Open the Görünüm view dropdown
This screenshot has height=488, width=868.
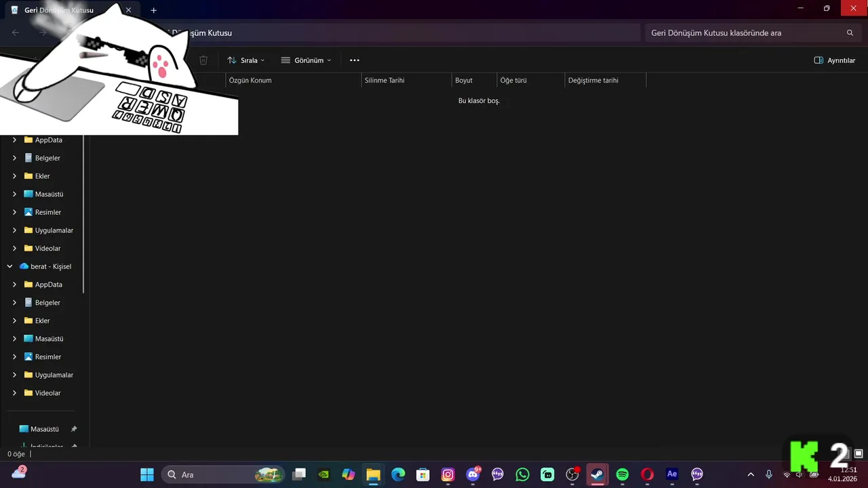pyautogui.click(x=306, y=60)
